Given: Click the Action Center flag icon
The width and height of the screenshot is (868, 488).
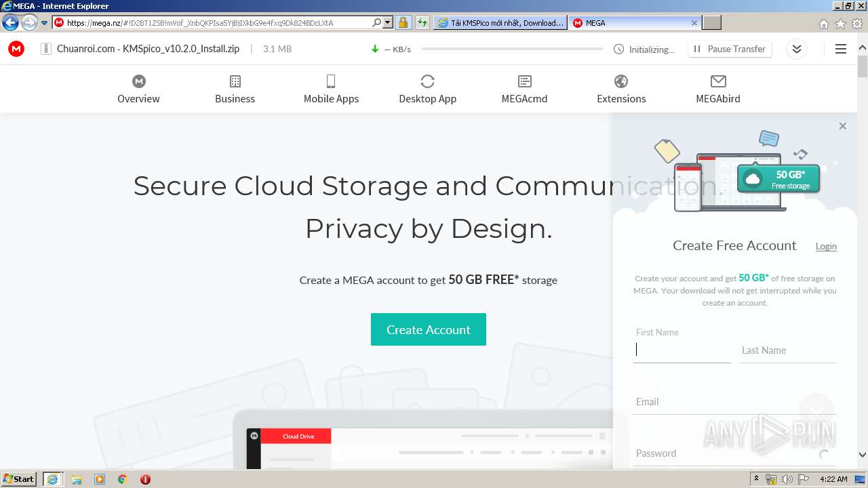Looking at the screenshot, I should click(x=804, y=479).
